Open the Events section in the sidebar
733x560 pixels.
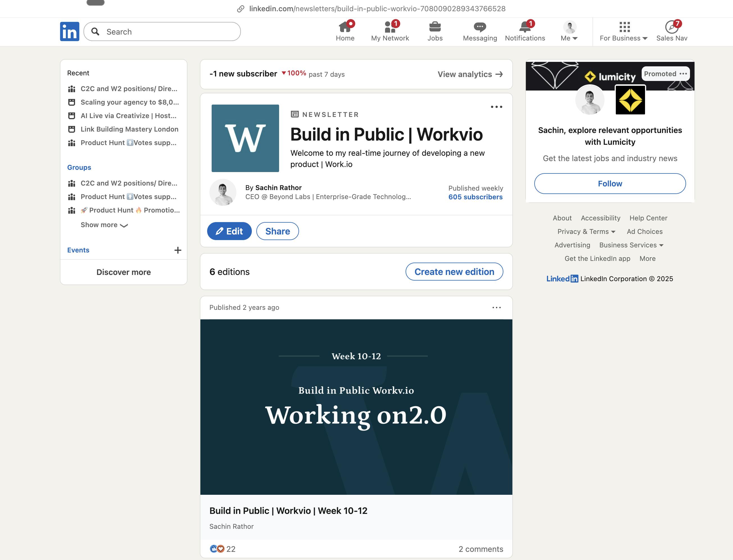78,250
